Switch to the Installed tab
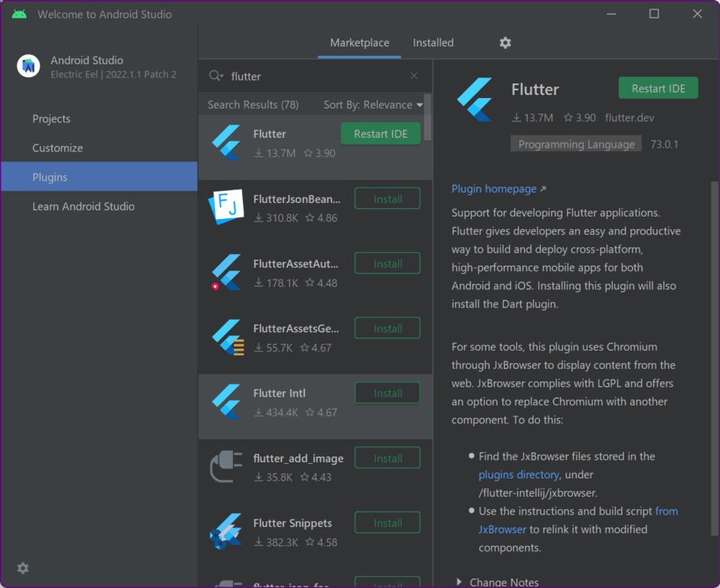The height and width of the screenshot is (588, 720). (x=434, y=43)
